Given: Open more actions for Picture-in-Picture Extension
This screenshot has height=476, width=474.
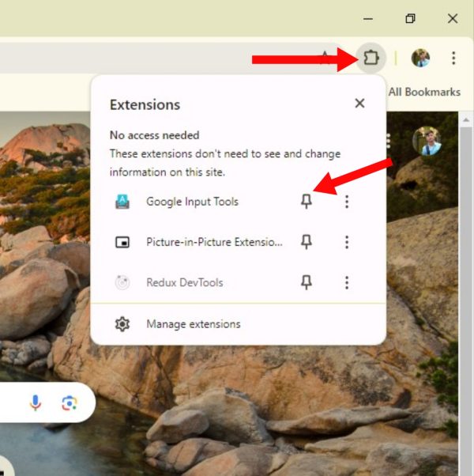Looking at the screenshot, I should (347, 242).
